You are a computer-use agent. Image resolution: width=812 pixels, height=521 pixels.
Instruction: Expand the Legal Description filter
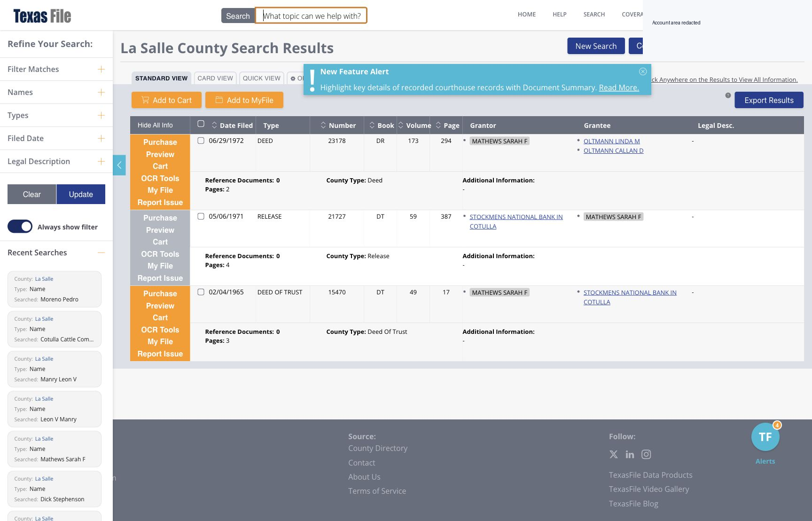pos(101,161)
